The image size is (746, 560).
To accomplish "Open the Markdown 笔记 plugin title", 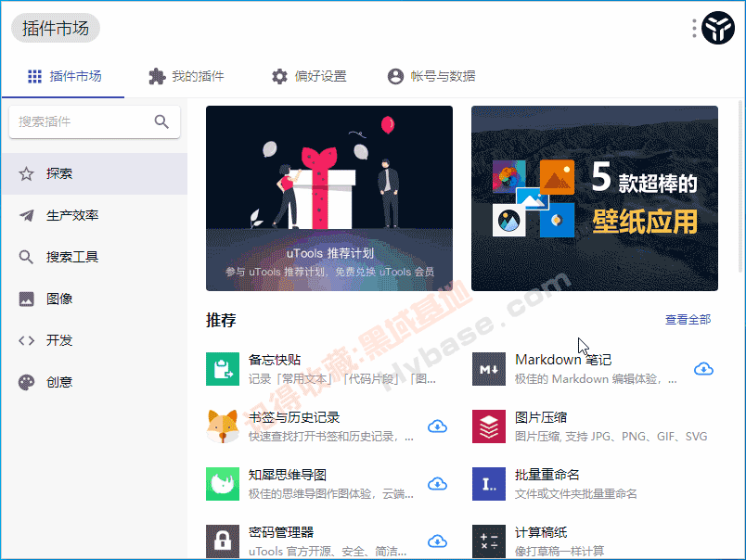I will click(563, 360).
